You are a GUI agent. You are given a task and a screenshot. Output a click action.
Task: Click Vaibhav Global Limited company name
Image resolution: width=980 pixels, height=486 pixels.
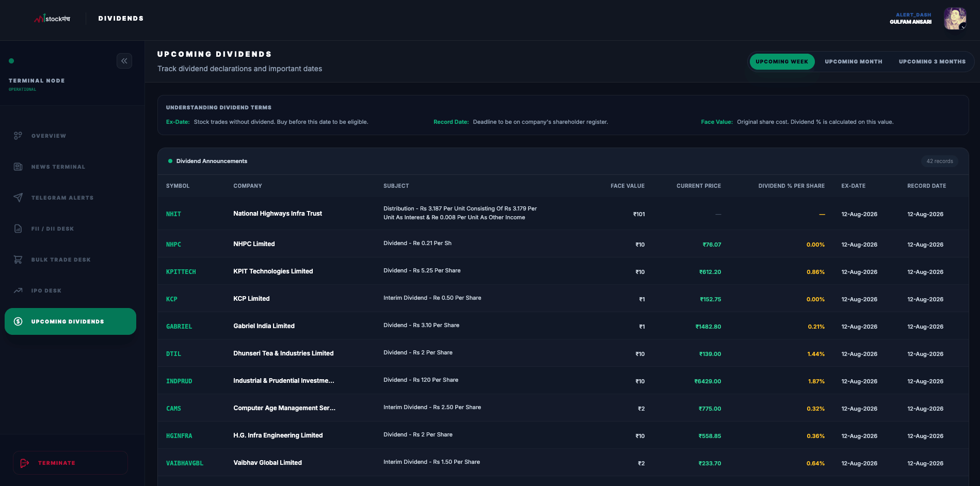pyautogui.click(x=267, y=463)
